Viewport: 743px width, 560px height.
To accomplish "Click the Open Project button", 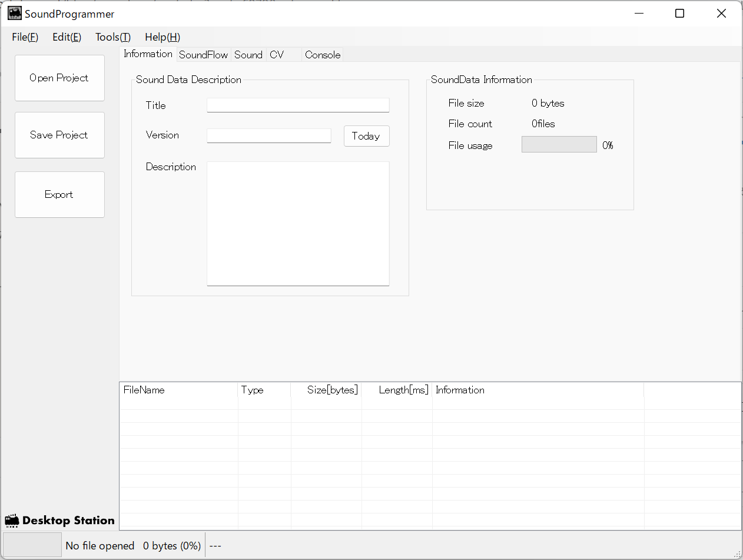I will 59,78.
